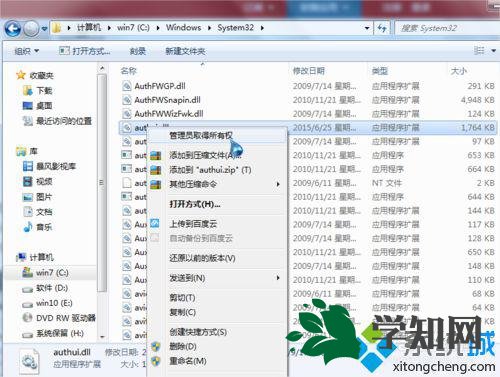Choose 重命名(M) from the context menu

[x=217, y=361]
